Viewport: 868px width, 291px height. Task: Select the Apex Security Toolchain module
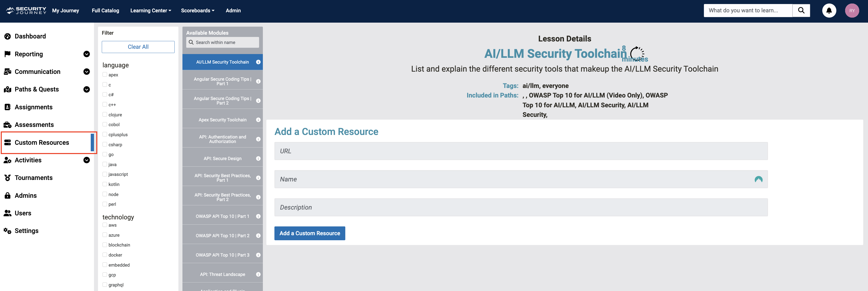click(222, 120)
